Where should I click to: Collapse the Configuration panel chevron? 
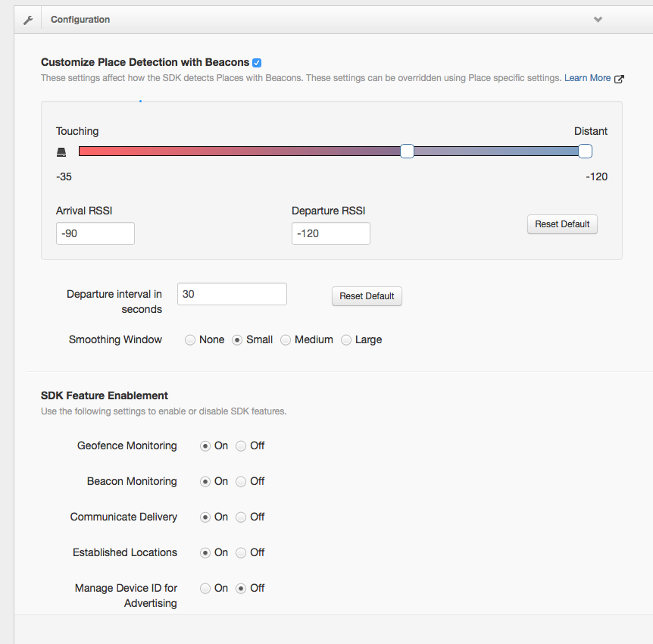[x=598, y=20]
